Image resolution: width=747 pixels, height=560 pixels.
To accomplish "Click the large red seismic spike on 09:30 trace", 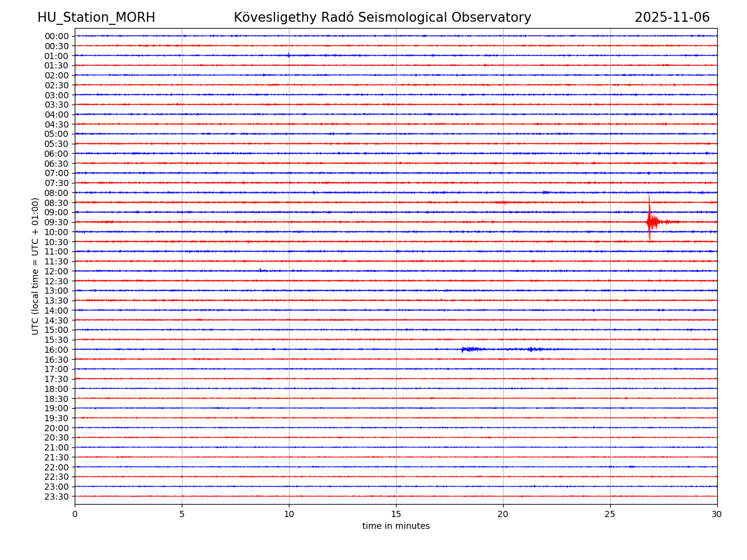I will [650, 222].
